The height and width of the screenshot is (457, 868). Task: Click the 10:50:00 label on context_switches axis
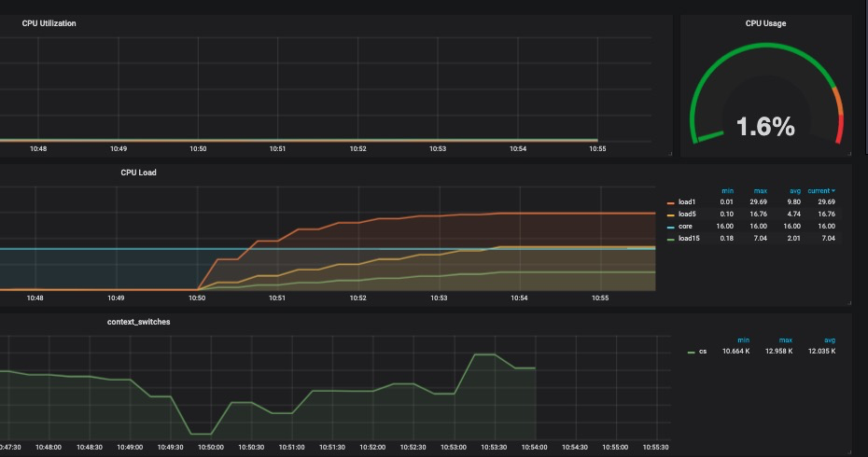pos(211,447)
